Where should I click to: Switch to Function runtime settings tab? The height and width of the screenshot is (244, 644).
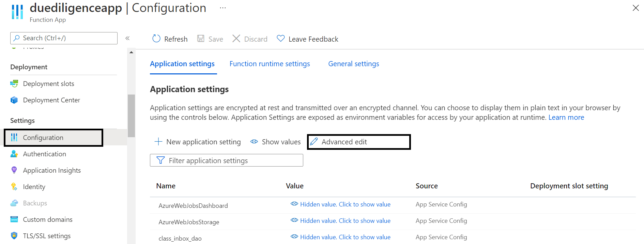tap(270, 64)
